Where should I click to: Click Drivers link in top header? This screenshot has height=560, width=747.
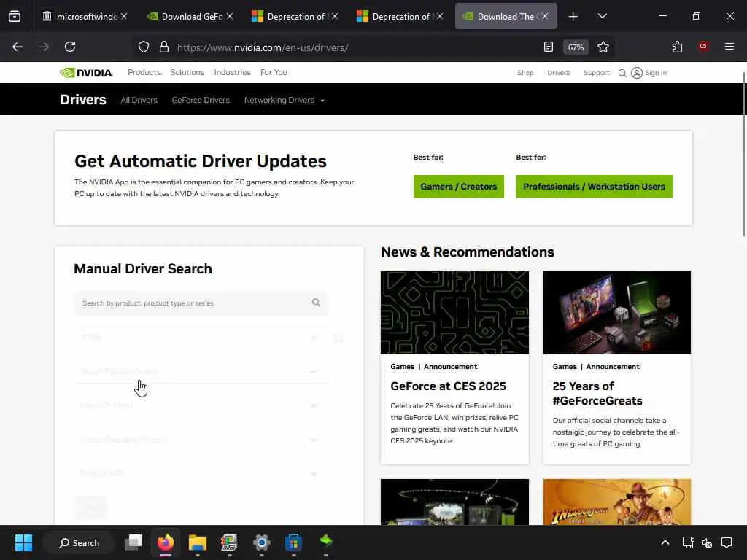coord(558,73)
